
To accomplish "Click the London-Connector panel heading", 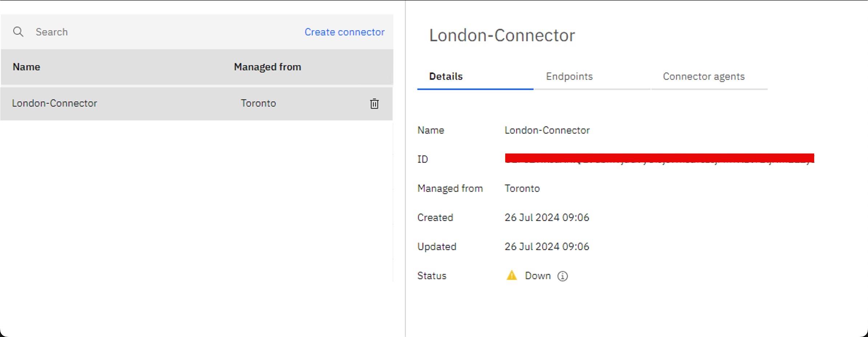I will coord(502,35).
